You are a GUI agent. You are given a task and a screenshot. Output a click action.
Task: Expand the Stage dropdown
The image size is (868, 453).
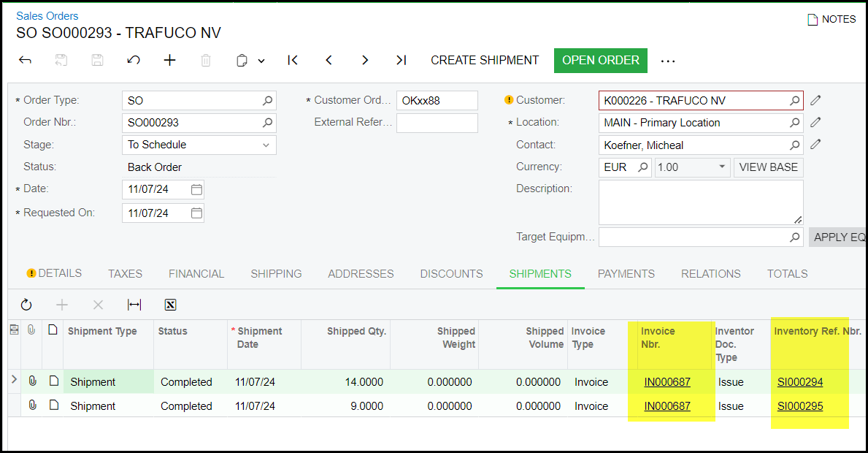click(266, 145)
